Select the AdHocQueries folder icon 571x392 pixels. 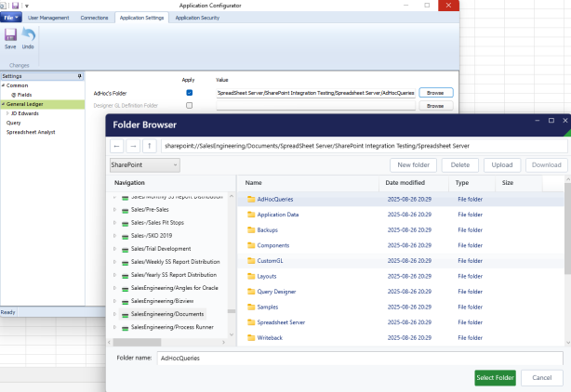(250, 200)
